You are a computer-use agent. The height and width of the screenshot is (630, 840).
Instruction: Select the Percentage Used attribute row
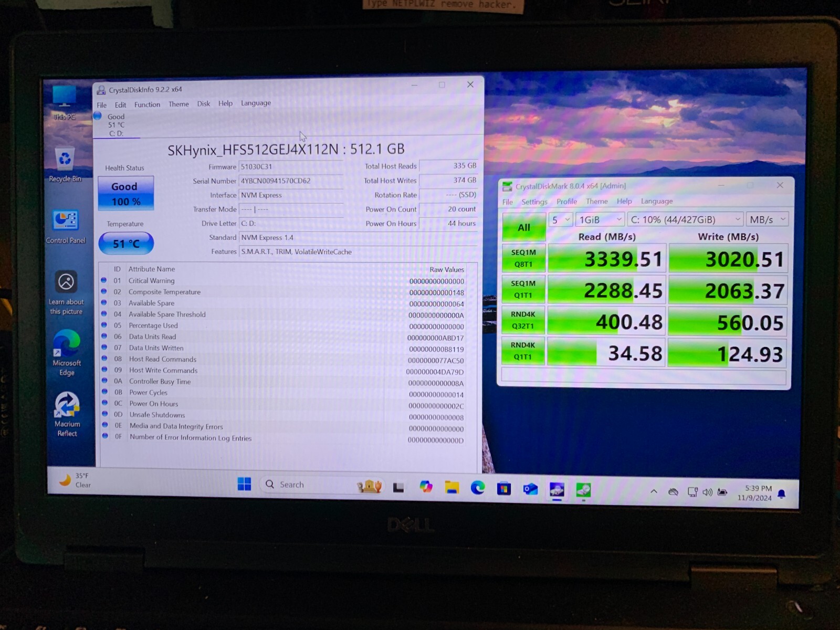point(283,325)
